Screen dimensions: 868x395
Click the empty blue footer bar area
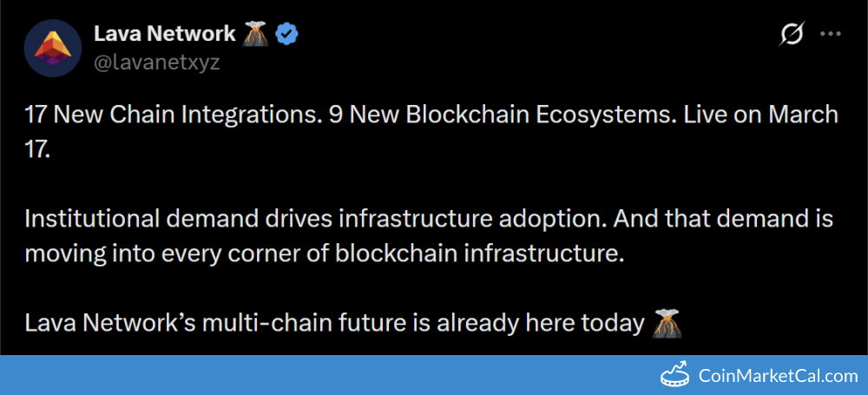click(304, 375)
